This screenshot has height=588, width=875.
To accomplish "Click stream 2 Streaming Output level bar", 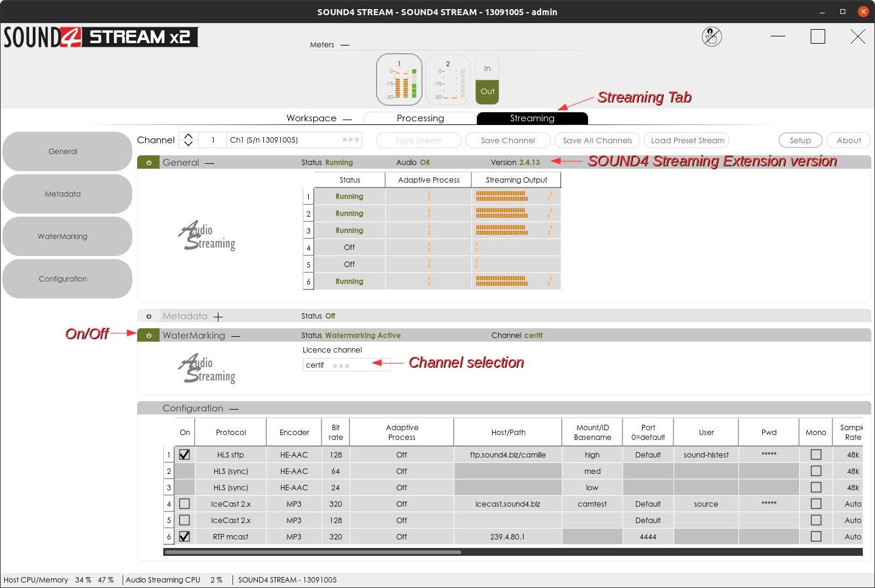I will [x=516, y=214].
